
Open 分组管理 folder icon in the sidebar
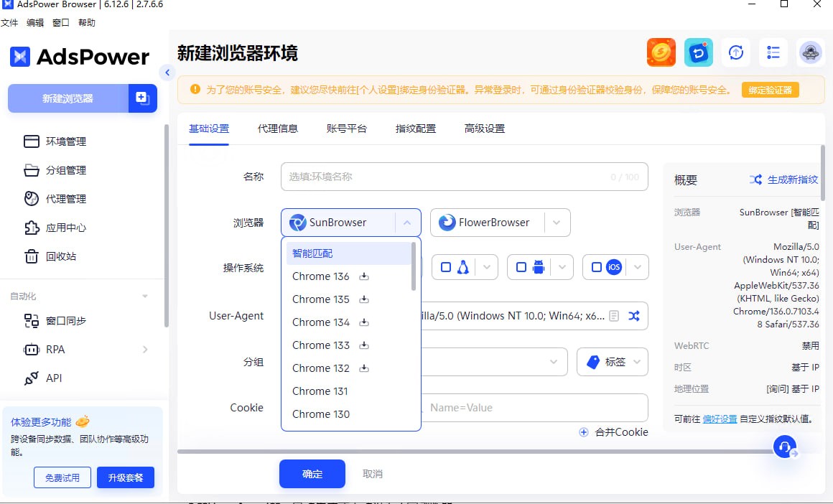[32, 170]
